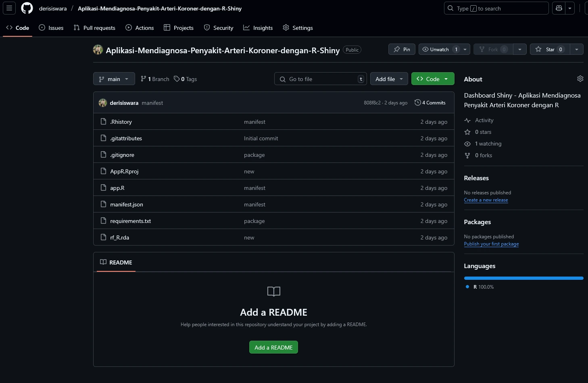Open repository Settings tab
This screenshot has width=588, height=383.
pos(298,28)
